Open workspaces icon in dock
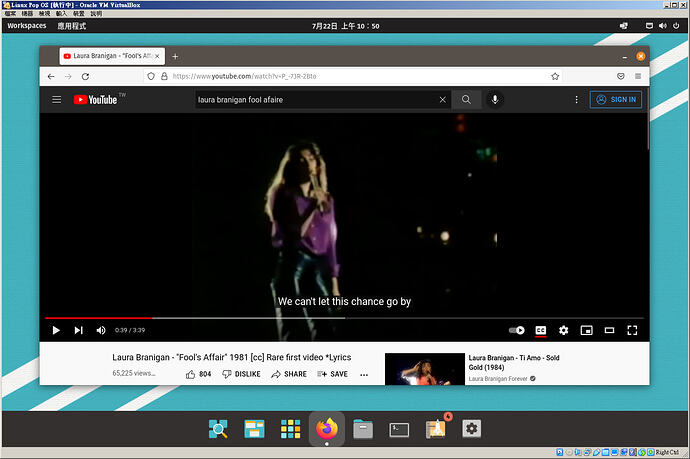The height and width of the screenshot is (459, 690). point(254,429)
